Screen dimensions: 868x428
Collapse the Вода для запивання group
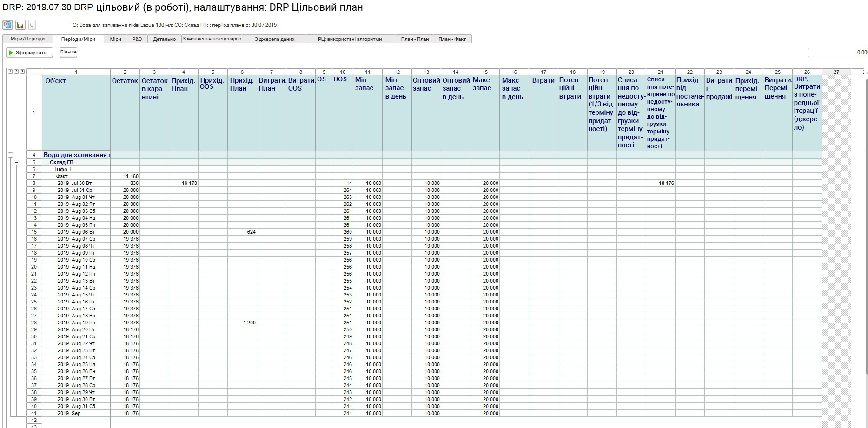[11, 155]
